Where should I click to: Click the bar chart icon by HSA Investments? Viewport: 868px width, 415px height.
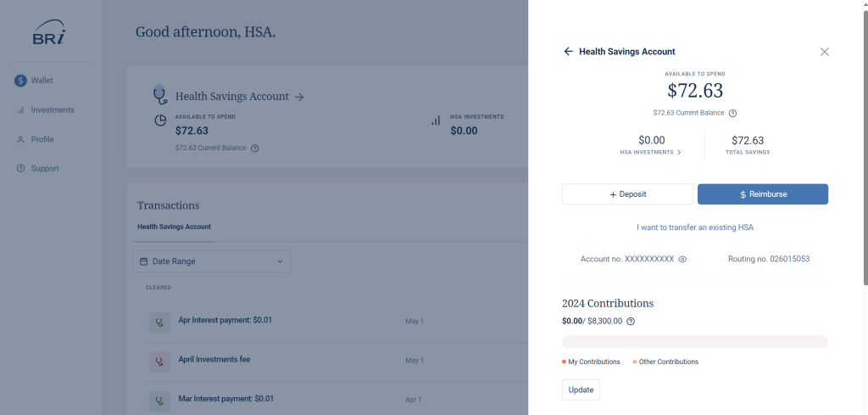437,121
